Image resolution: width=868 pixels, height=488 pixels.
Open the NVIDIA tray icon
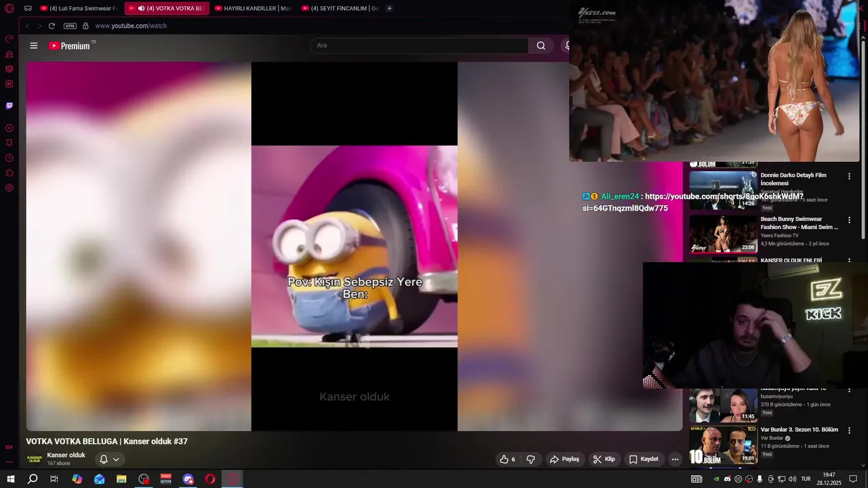pyautogui.click(x=717, y=479)
